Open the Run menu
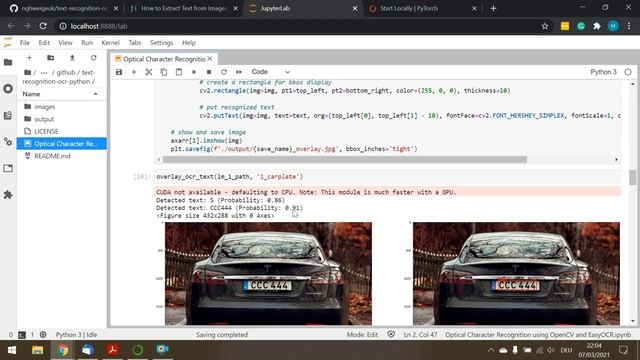The width and height of the screenshot is (640, 360). pos(87,42)
